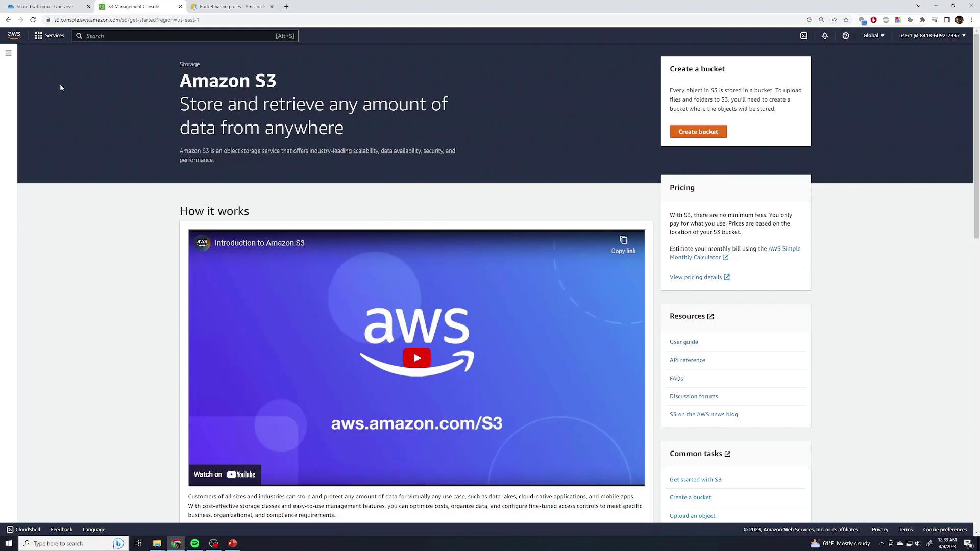Viewport: 980px width, 551px height.
Task: Click the Settings/Help question mark icon
Action: (x=846, y=36)
